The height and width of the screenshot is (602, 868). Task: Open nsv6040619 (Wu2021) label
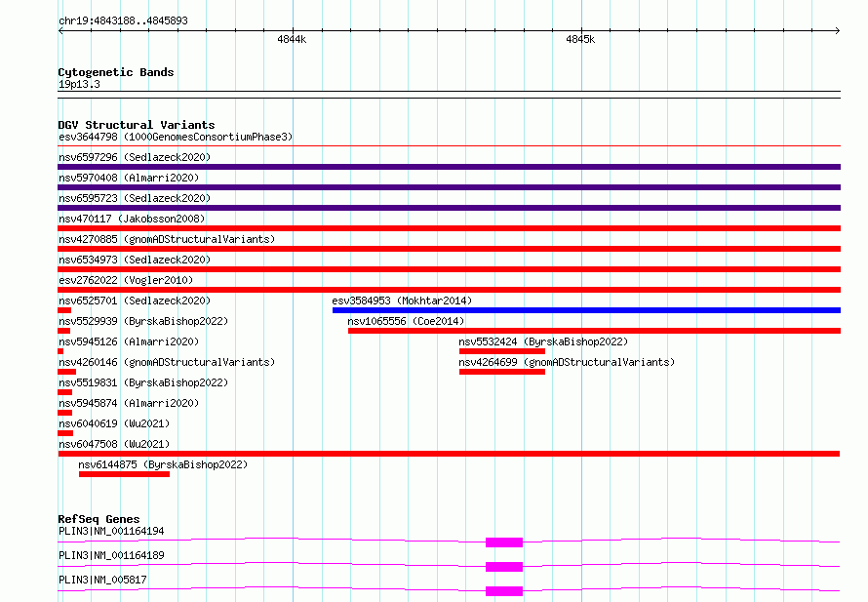click(x=114, y=423)
